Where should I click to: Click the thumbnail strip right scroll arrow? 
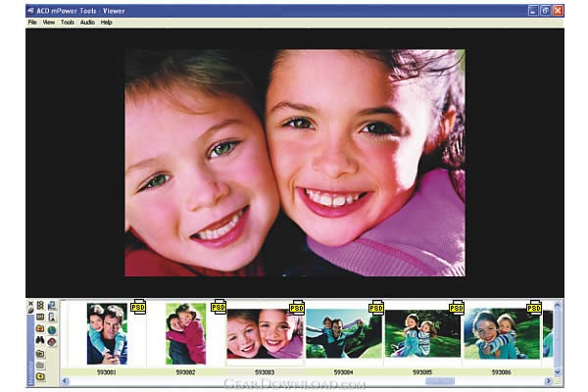548,381
